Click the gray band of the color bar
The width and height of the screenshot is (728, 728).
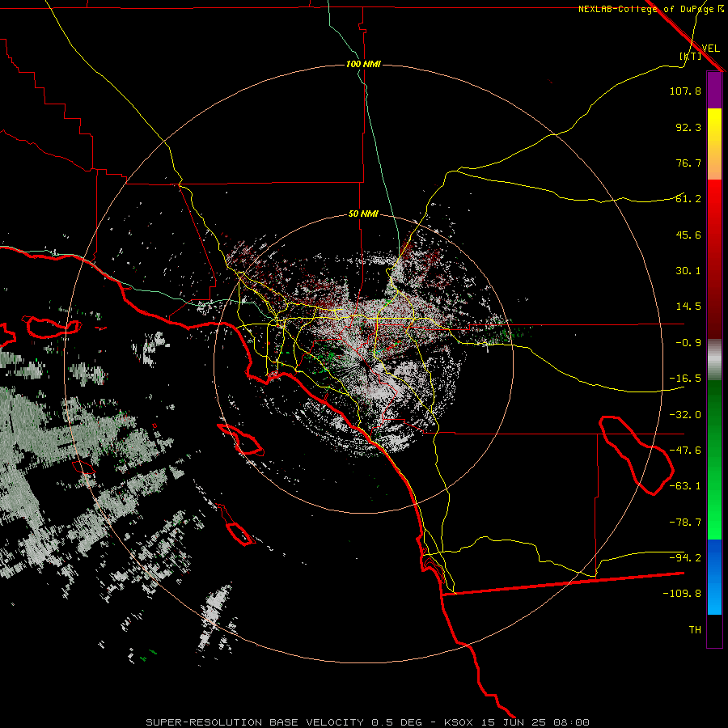coord(714,360)
